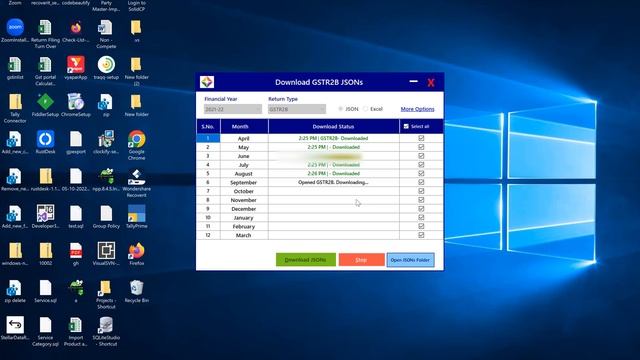Click the S.No. column header

pos(208,127)
